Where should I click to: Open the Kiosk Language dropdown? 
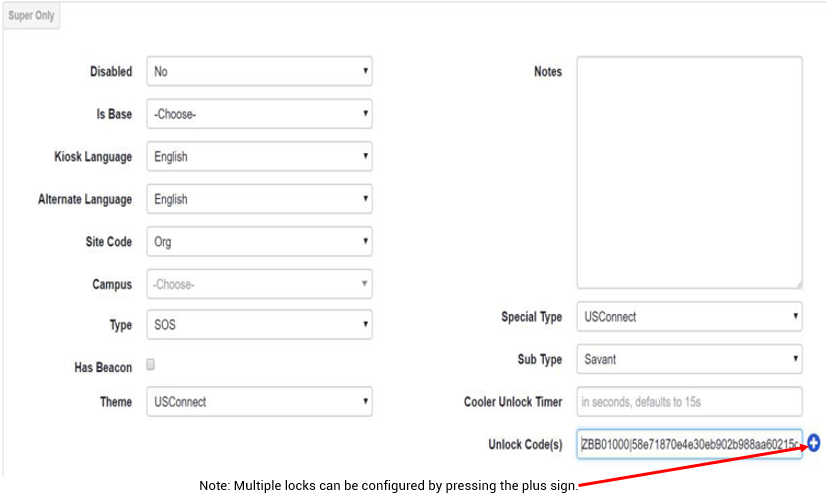(259, 156)
